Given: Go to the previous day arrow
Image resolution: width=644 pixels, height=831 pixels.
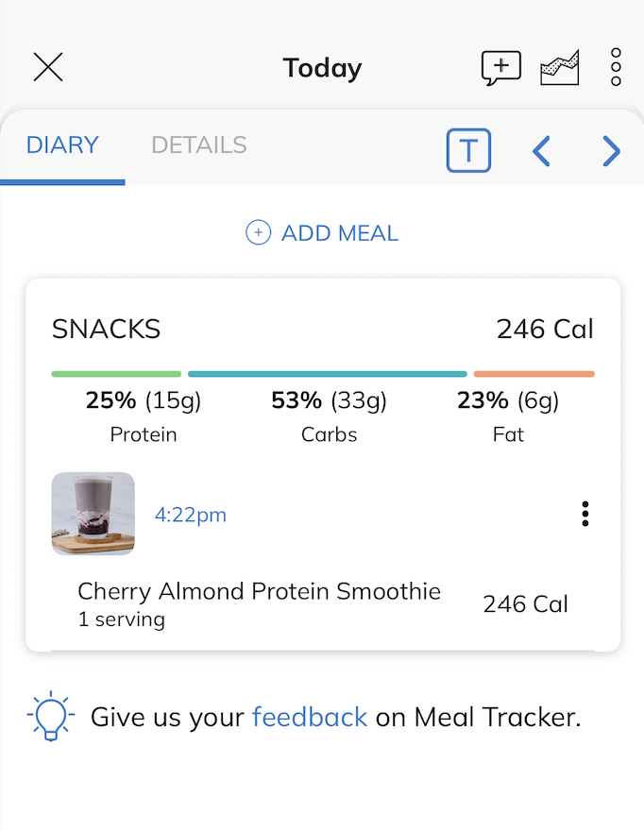Looking at the screenshot, I should coord(541,151).
